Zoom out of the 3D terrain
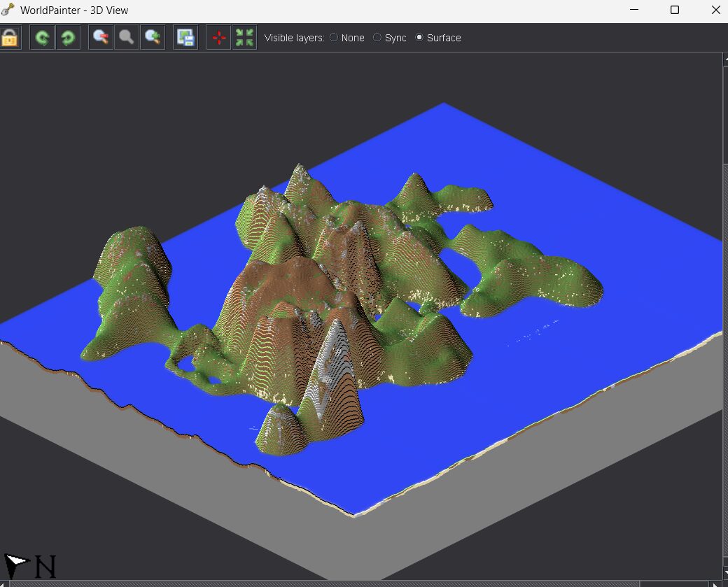The height and width of the screenshot is (587, 728). 101,38
